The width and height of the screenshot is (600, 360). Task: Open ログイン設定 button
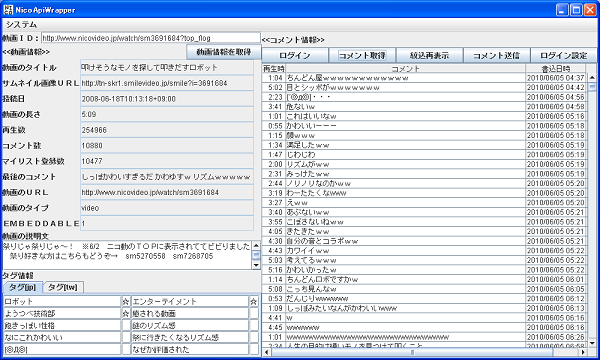click(563, 55)
